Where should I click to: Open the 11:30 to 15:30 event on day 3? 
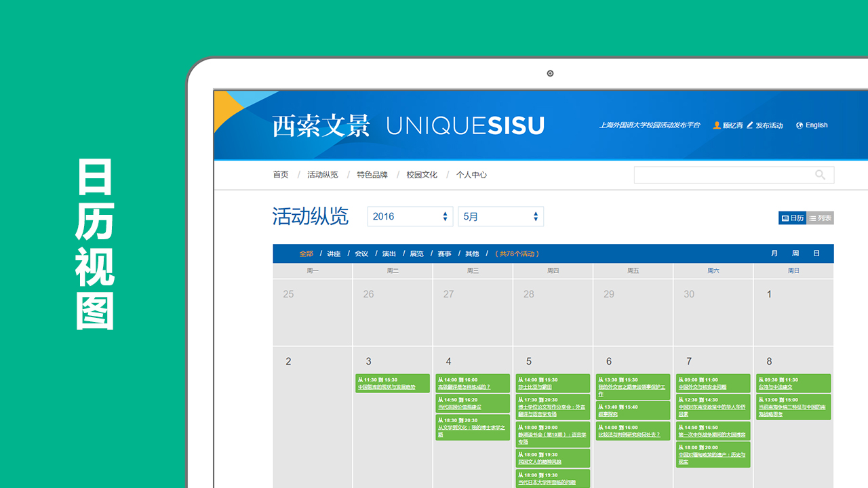click(x=393, y=384)
